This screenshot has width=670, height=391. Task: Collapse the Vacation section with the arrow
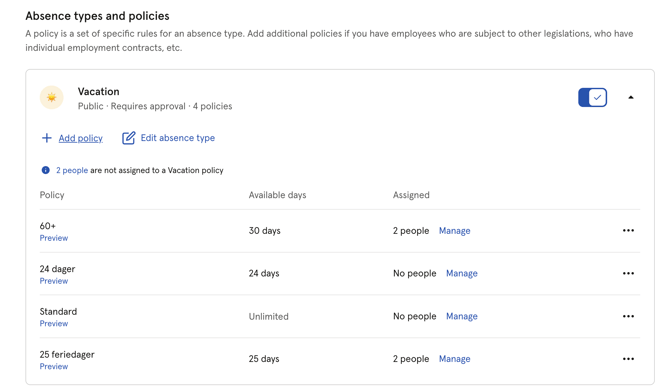[631, 97]
